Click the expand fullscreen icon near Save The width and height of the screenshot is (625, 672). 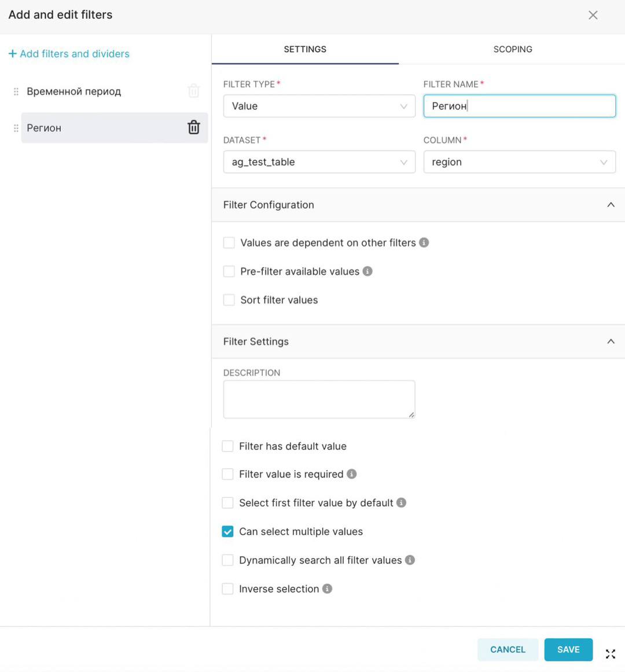click(x=611, y=653)
